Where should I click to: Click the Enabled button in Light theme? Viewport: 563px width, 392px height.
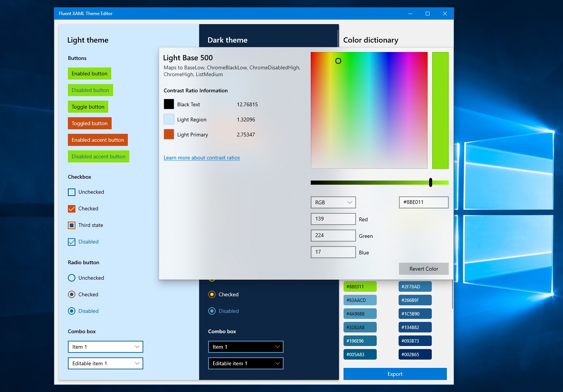click(89, 73)
